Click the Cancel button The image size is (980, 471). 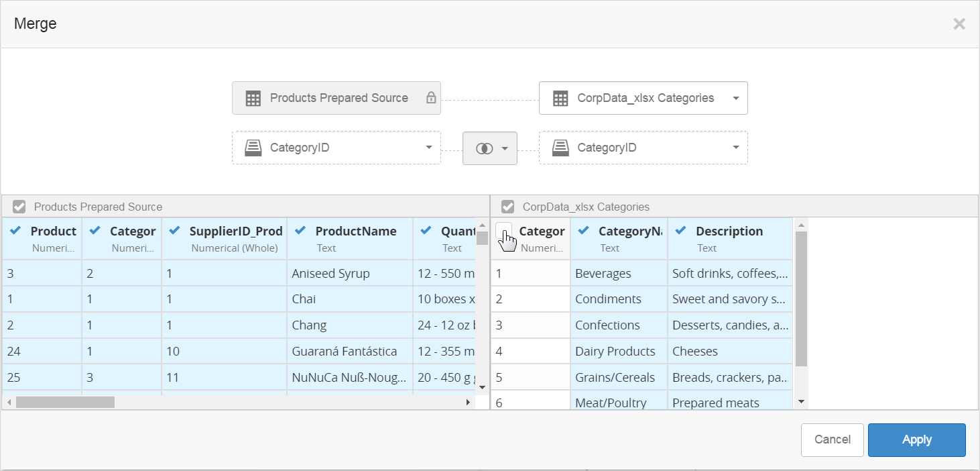pos(832,440)
